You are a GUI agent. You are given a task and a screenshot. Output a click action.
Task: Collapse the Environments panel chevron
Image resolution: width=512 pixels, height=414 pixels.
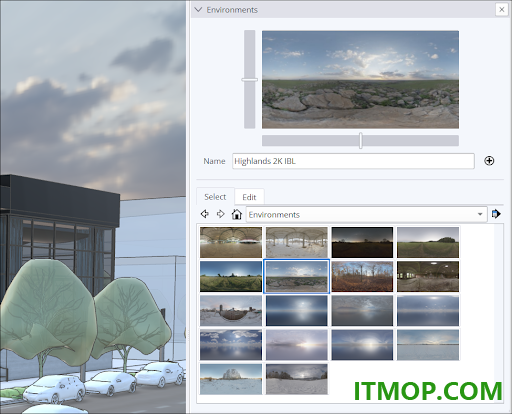198,10
